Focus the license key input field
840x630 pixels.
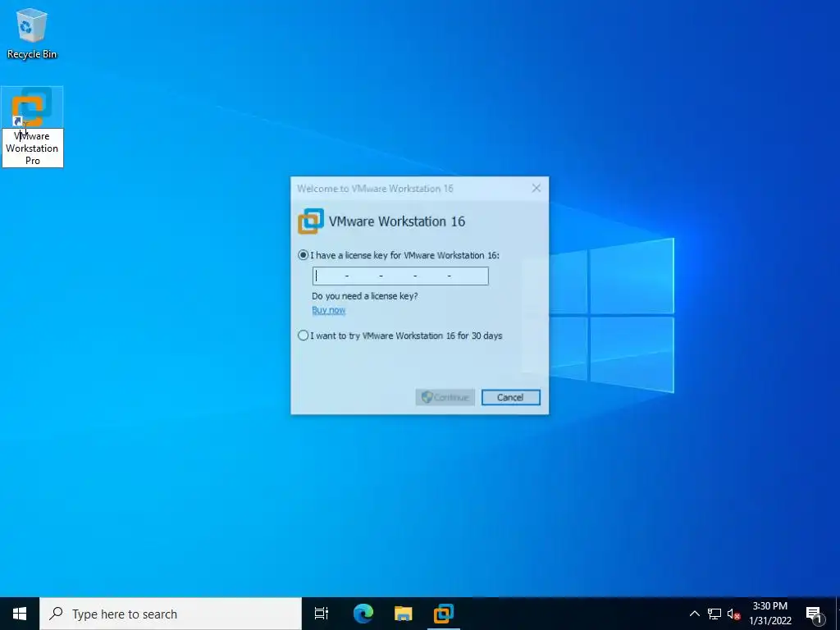tap(400, 276)
